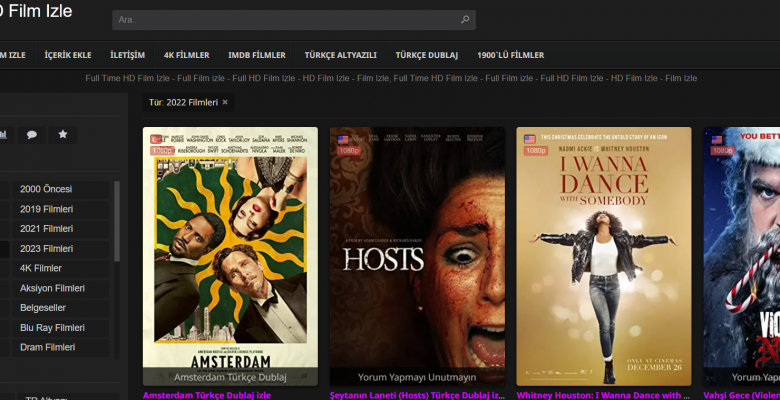Open the İletişim menu item
The width and height of the screenshot is (780, 400).
click(128, 55)
